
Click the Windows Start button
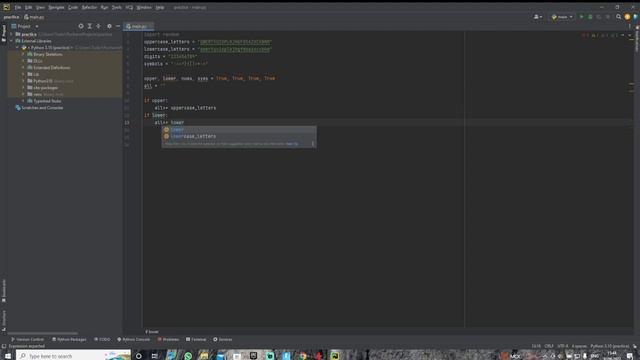tap(8, 356)
